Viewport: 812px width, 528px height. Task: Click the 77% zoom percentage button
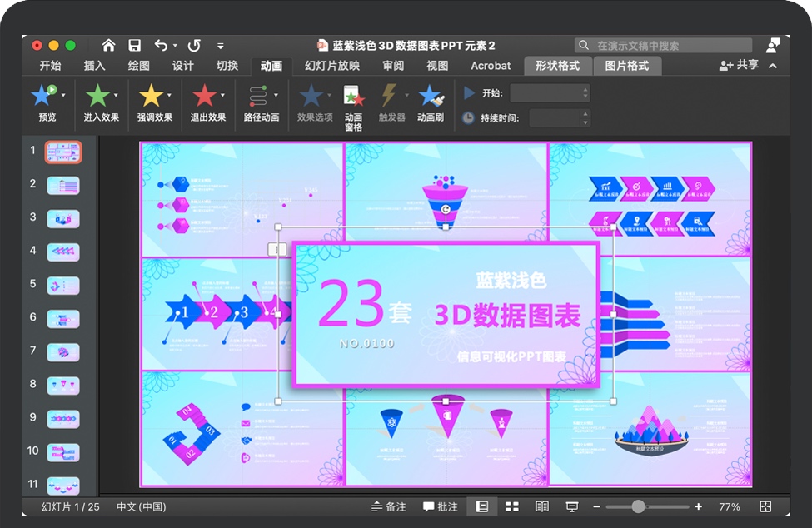729,506
